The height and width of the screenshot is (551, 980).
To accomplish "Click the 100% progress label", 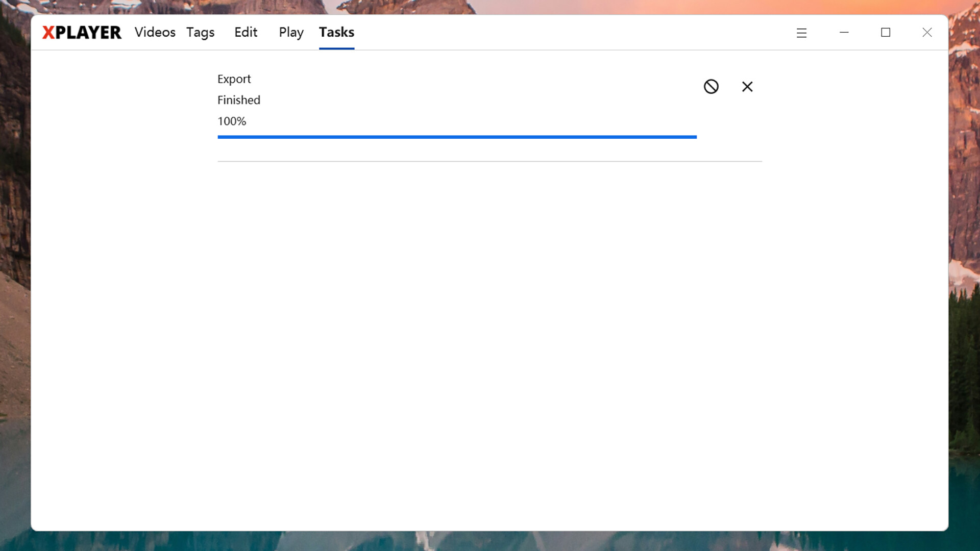I will (x=232, y=121).
